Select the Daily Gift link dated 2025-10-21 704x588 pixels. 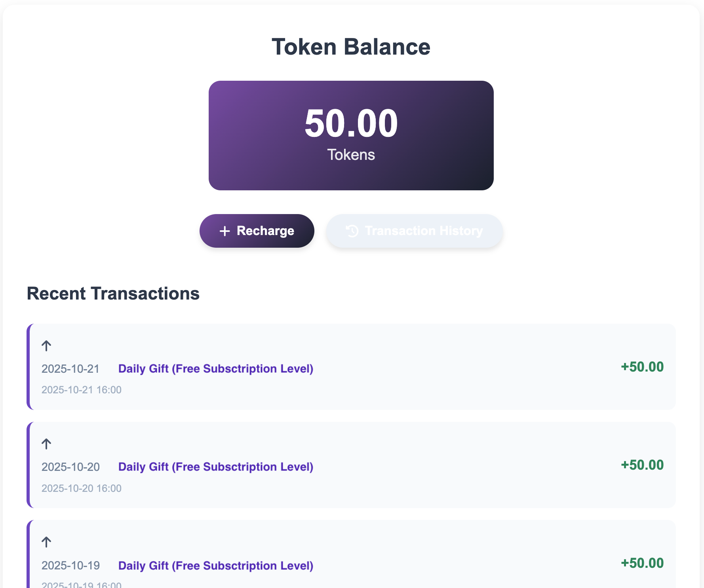click(215, 368)
